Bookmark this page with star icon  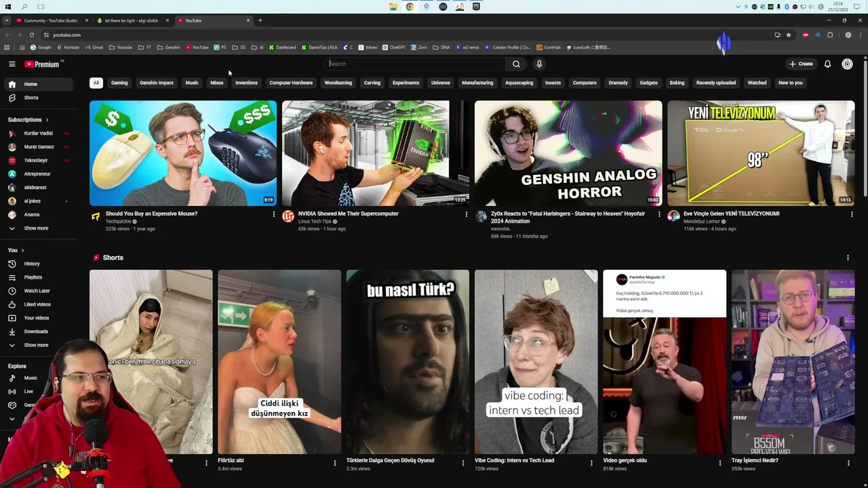tap(789, 35)
